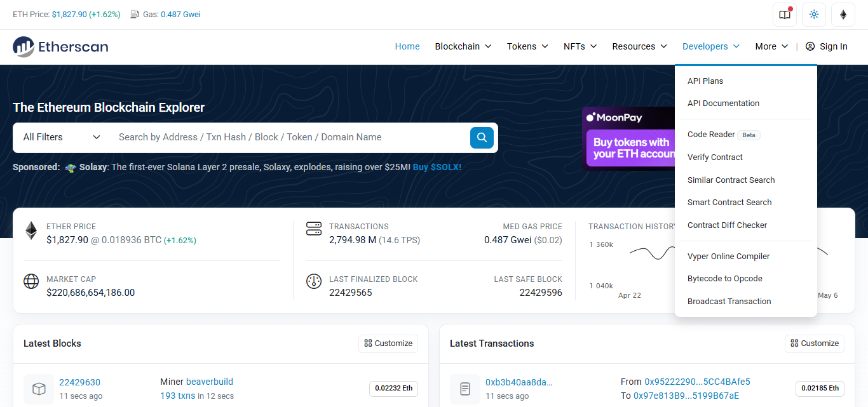Click the last finalized block gauge icon
Viewport: 868px width, 407px height.
(314, 281)
